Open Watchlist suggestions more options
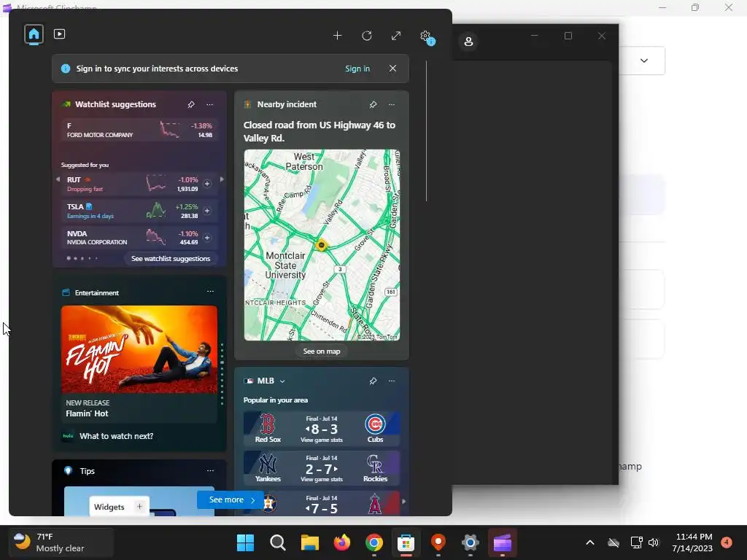Image resolution: width=747 pixels, height=560 pixels. (209, 104)
